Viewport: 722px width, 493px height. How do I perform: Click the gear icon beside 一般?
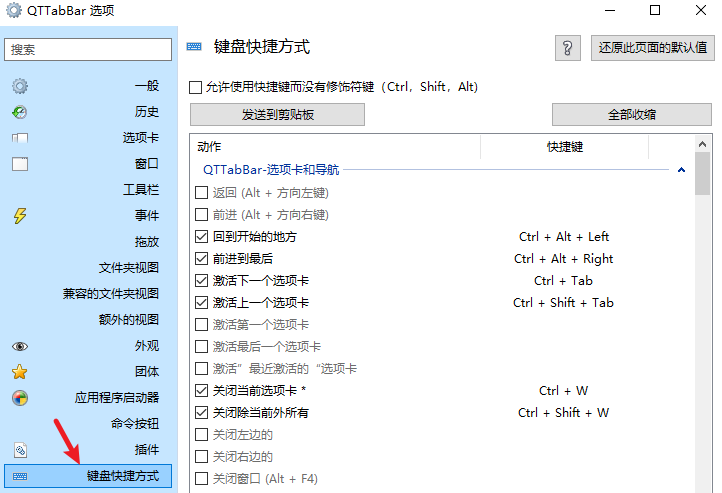(x=20, y=86)
